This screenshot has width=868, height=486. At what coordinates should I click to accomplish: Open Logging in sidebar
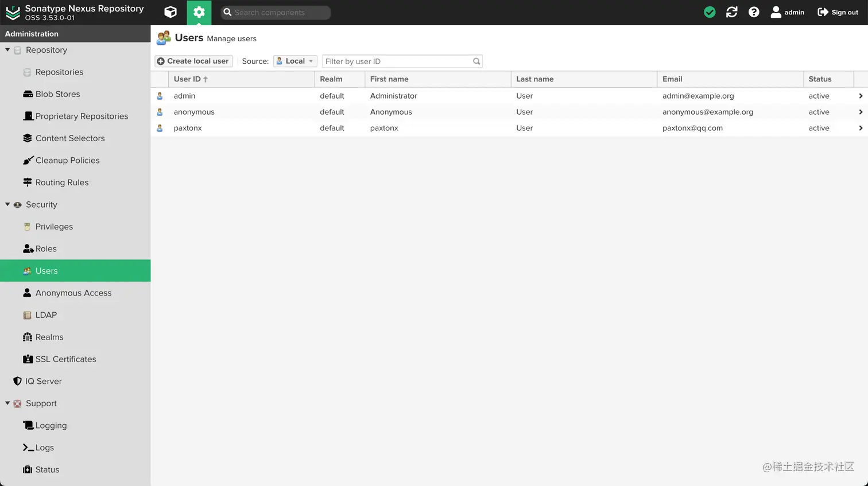coord(51,426)
